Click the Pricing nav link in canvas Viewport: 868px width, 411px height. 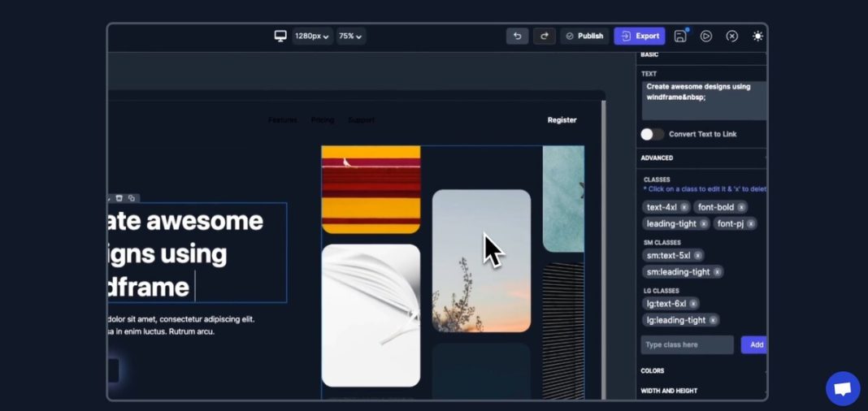pyautogui.click(x=322, y=120)
